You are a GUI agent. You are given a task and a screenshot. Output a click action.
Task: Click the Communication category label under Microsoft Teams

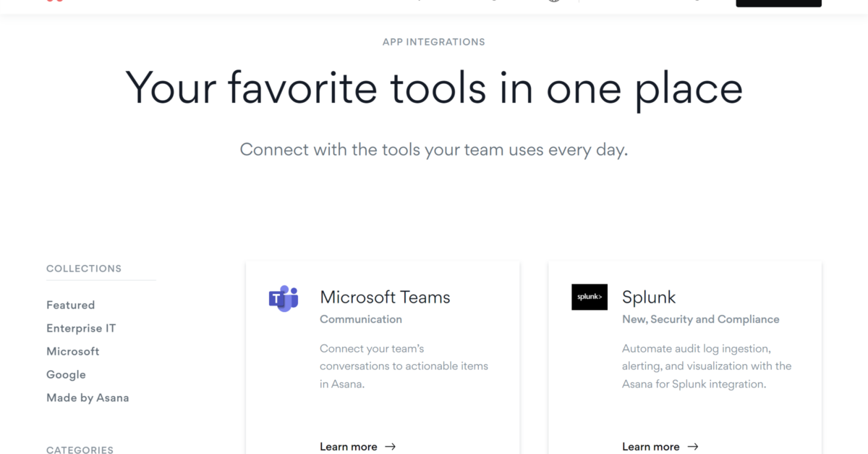pos(361,319)
